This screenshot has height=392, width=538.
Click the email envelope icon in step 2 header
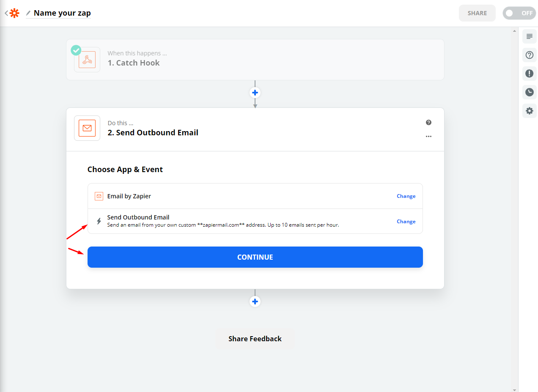click(87, 128)
